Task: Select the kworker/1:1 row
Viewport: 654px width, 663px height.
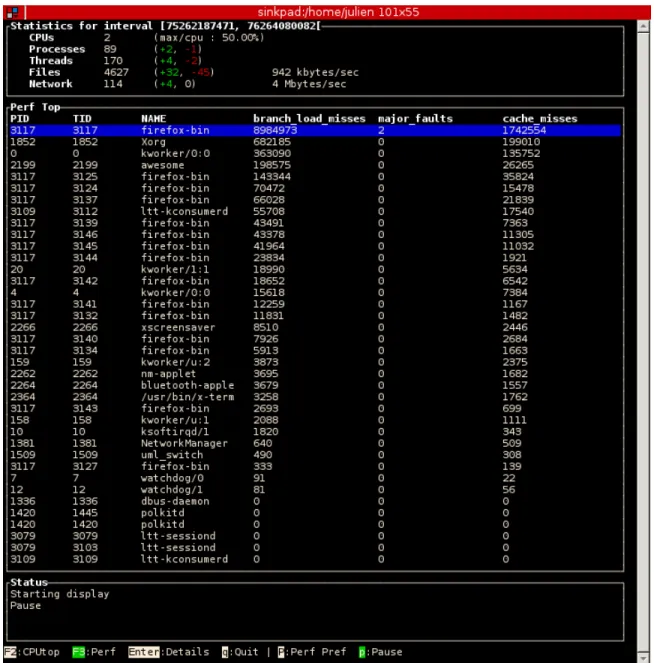Action: pyautogui.click(x=315, y=269)
